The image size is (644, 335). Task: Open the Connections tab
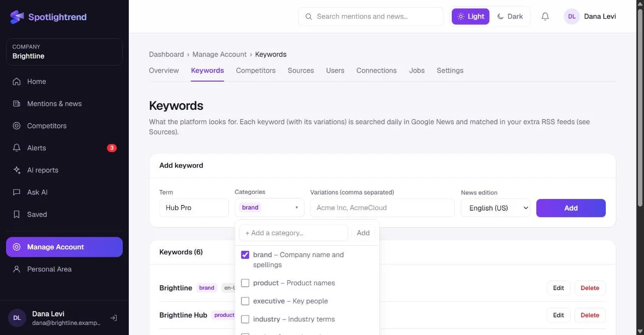376,71
